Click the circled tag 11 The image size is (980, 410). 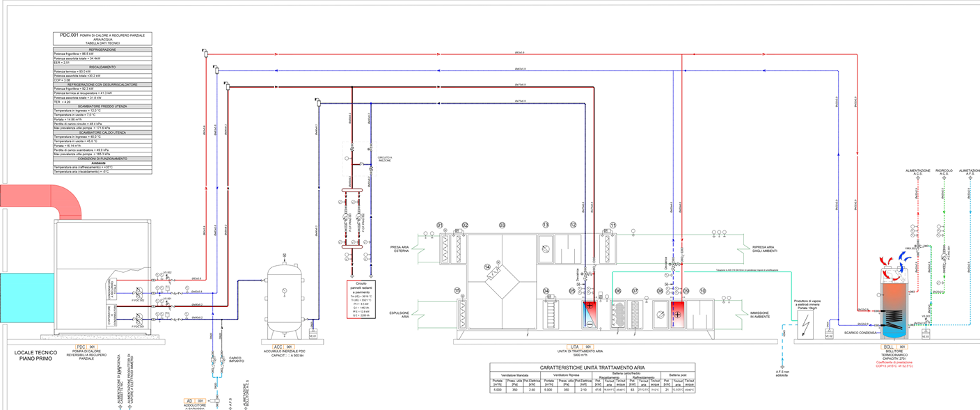(612, 225)
